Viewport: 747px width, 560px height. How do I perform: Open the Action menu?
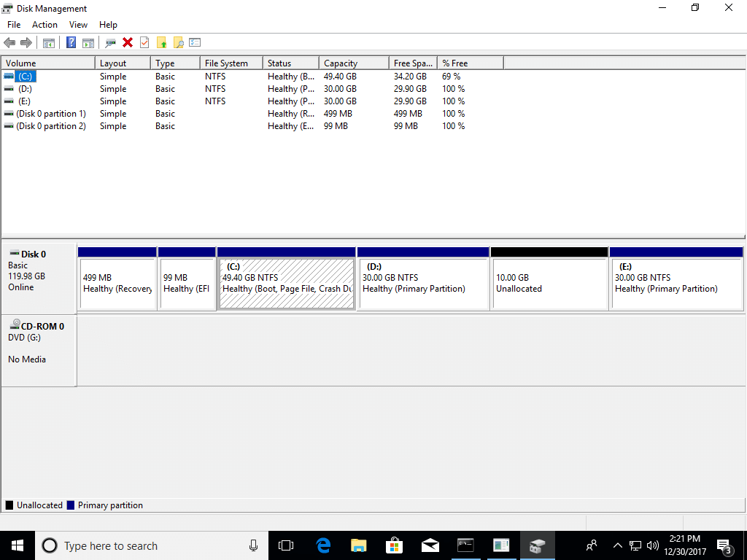44,25
